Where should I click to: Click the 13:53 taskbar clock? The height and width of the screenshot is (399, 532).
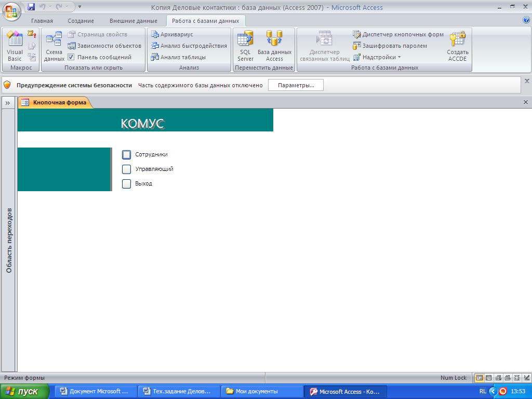coord(518,391)
